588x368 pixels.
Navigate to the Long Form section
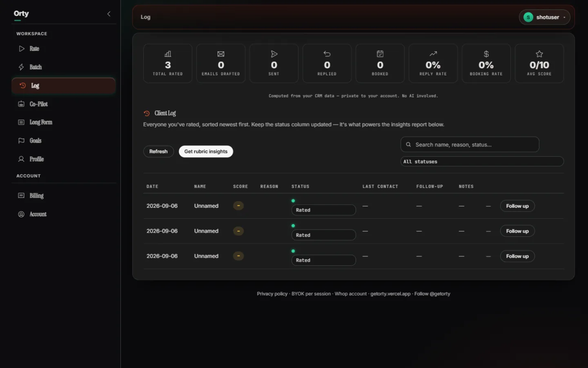[x=64, y=122]
